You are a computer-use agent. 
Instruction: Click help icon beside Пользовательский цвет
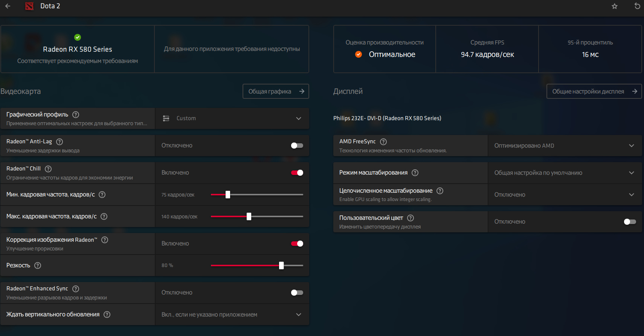pyautogui.click(x=411, y=218)
